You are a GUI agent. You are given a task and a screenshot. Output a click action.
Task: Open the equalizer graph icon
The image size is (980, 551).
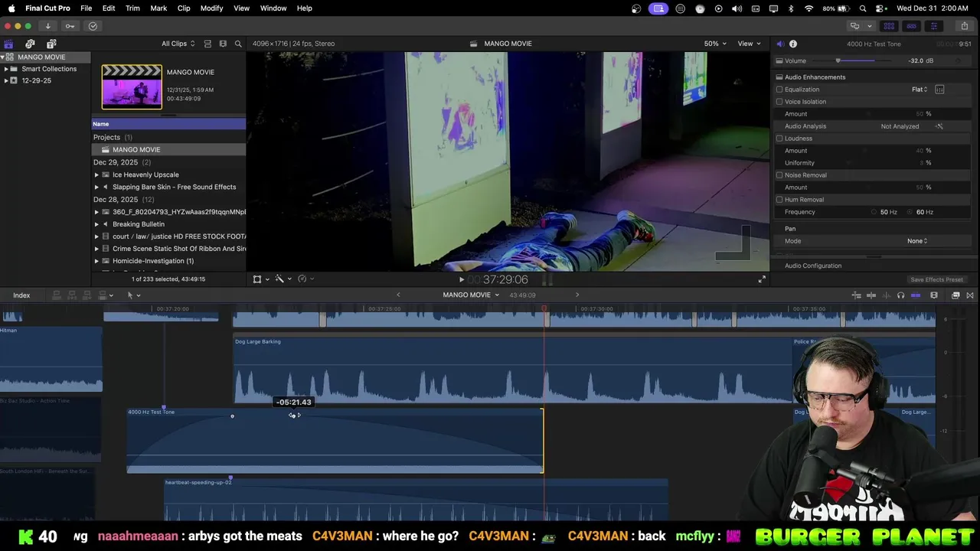click(939, 90)
